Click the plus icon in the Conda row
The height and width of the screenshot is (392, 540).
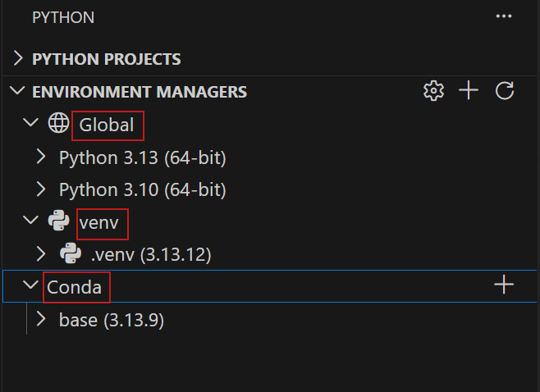(504, 285)
